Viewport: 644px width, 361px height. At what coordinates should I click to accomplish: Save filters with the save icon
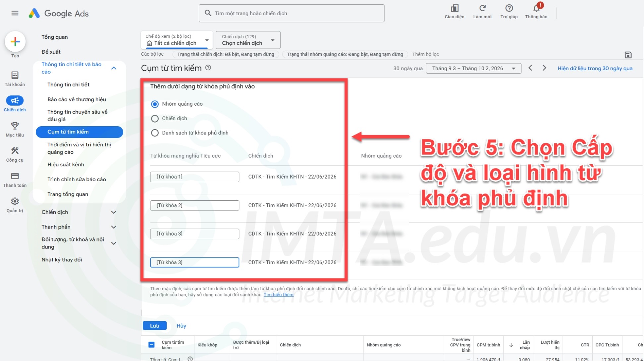point(628,55)
